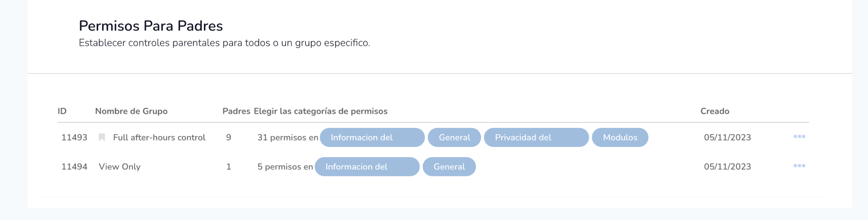Select the General tag for Full after-hours control
The height and width of the screenshot is (220, 868).
454,138
